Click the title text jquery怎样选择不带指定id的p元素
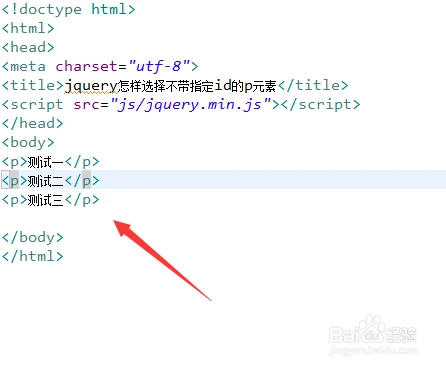The height and width of the screenshot is (368, 446). tap(170, 86)
